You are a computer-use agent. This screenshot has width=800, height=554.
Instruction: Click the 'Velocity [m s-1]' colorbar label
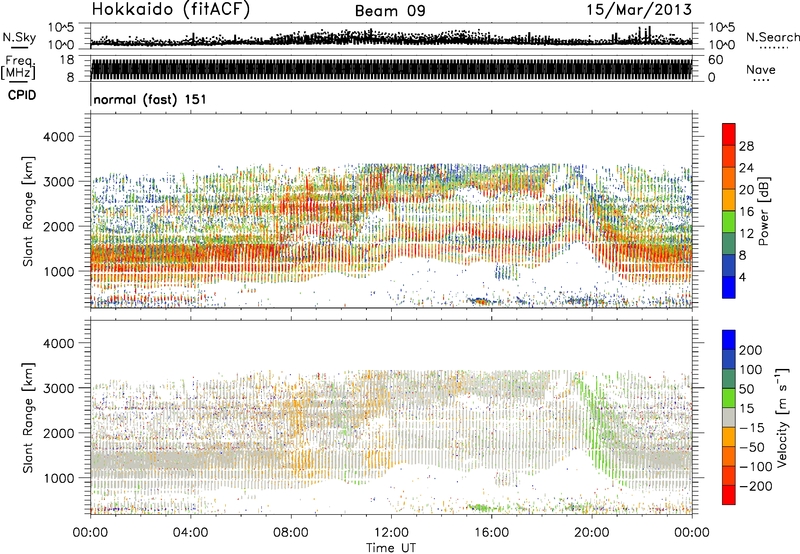(x=781, y=417)
